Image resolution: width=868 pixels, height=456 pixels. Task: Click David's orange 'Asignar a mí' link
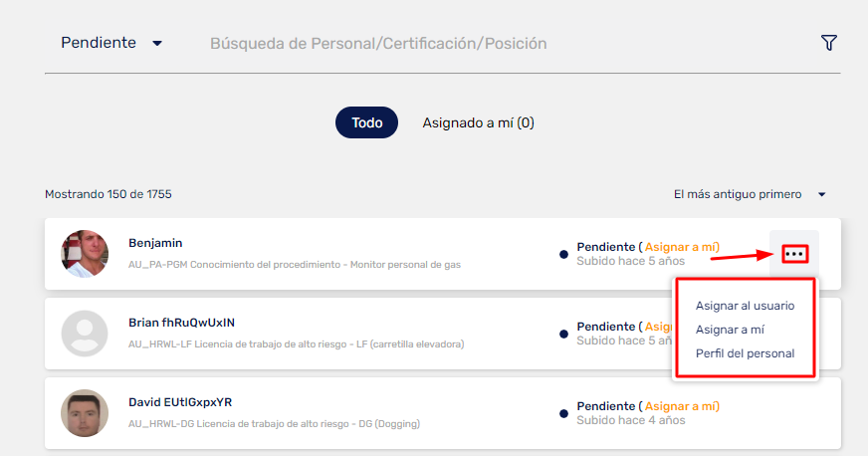tap(681, 406)
